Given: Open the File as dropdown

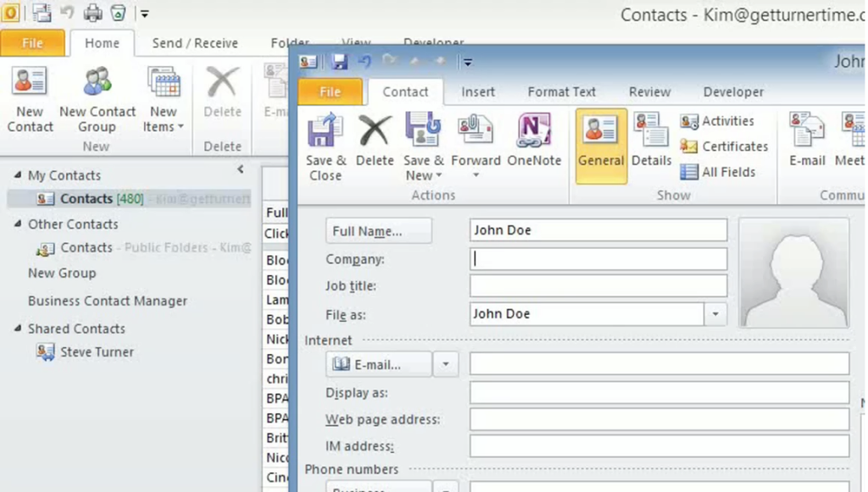Looking at the screenshot, I should tap(715, 313).
